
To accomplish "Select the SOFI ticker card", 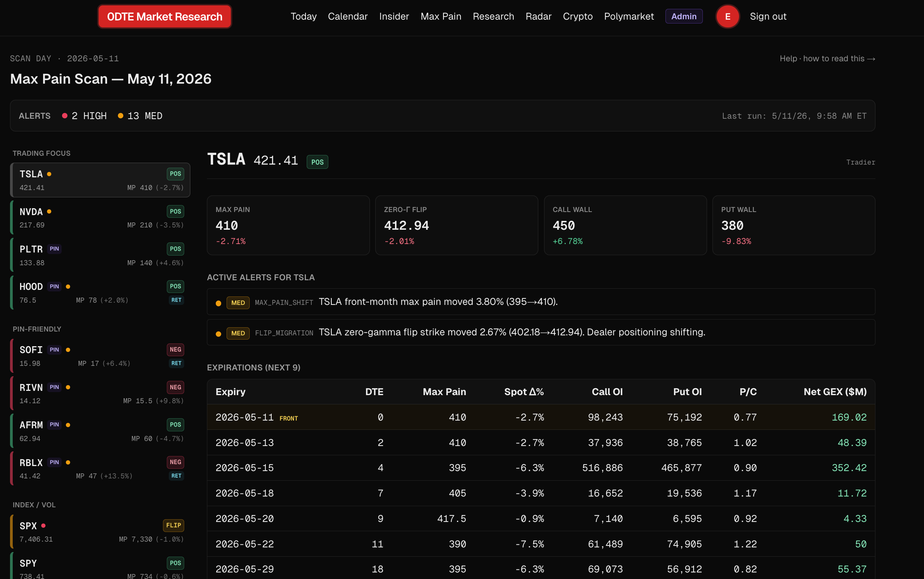I will tap(100, 356).
